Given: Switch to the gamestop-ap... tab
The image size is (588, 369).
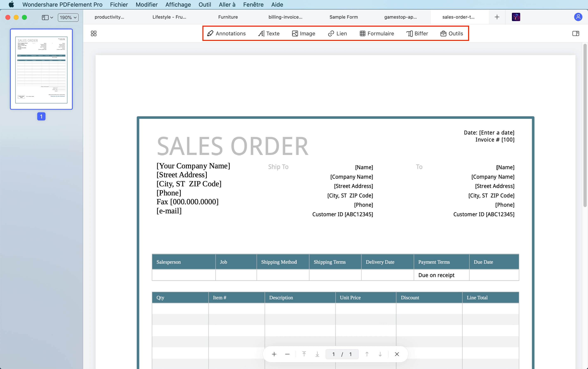Looking at the screenshot, I should click(x=400, y=17).
